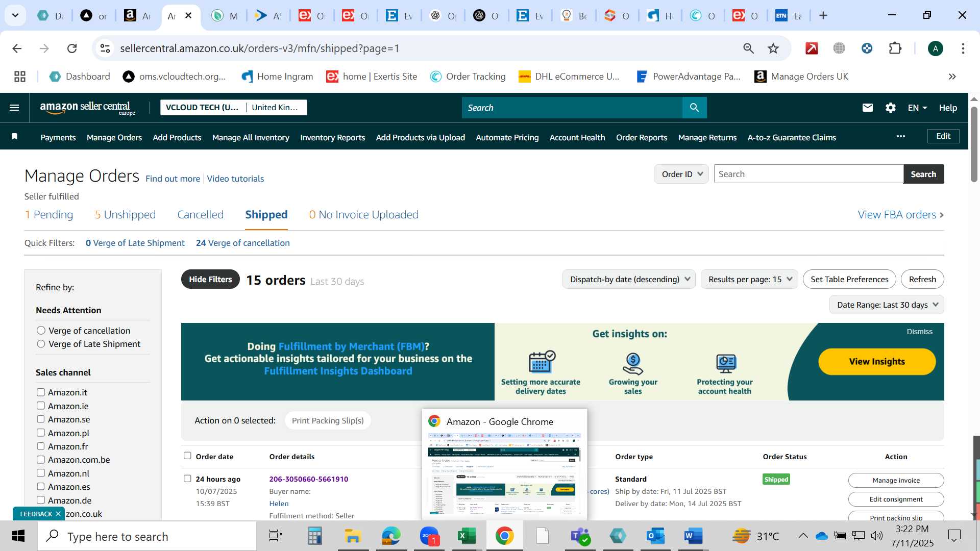
Task: Select Verge of Late Shipment radio button
Action: click(41, 344)
